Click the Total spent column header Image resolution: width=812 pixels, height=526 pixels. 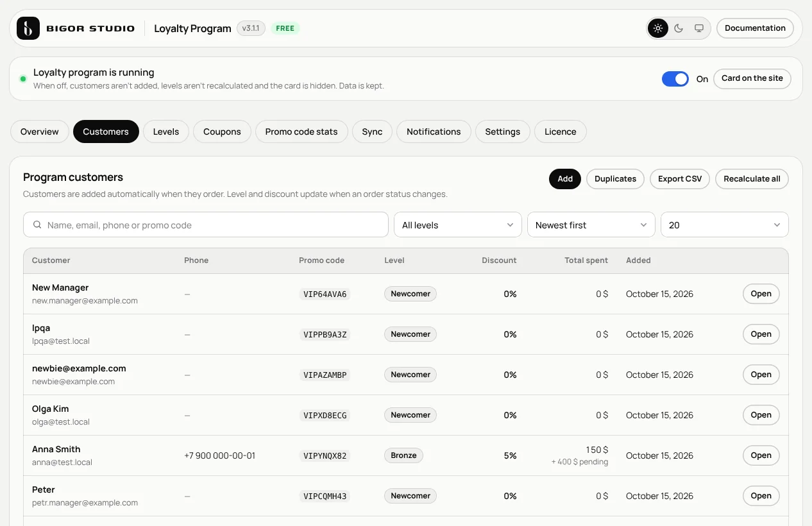coord(586,260)
